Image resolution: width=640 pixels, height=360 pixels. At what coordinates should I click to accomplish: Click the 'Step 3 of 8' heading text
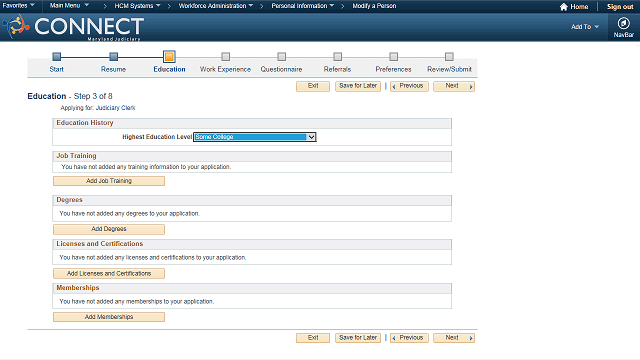93,96
